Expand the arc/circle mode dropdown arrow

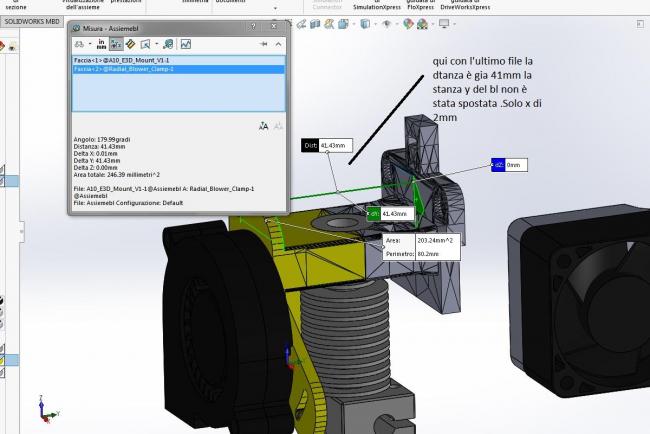click(x=91, y=44)
